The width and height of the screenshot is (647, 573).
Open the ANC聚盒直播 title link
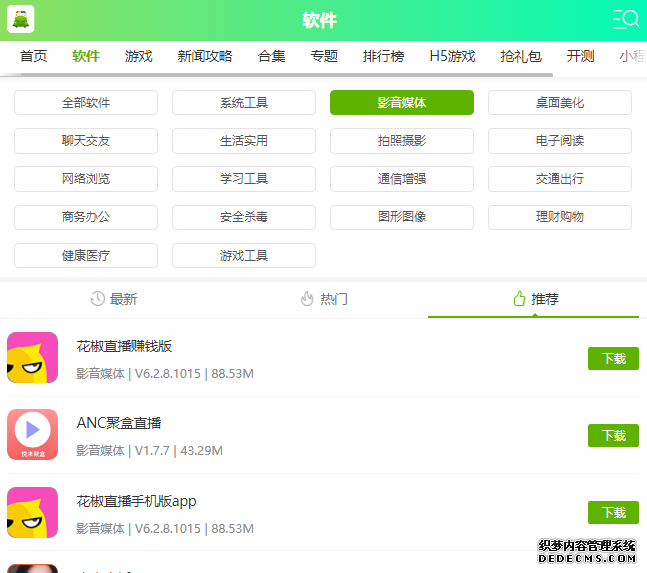[119, 423]
